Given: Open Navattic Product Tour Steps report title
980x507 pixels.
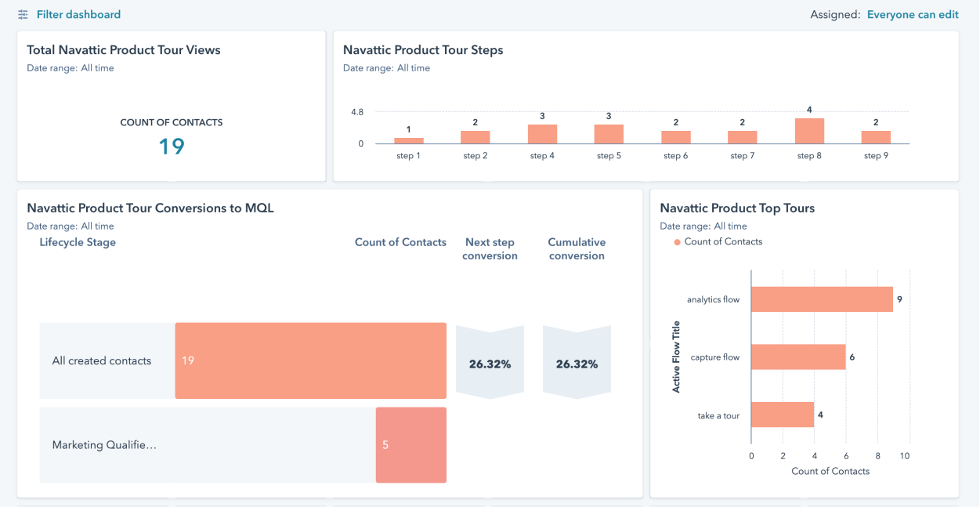Looking at the screenshot, I should pos(423,50).
